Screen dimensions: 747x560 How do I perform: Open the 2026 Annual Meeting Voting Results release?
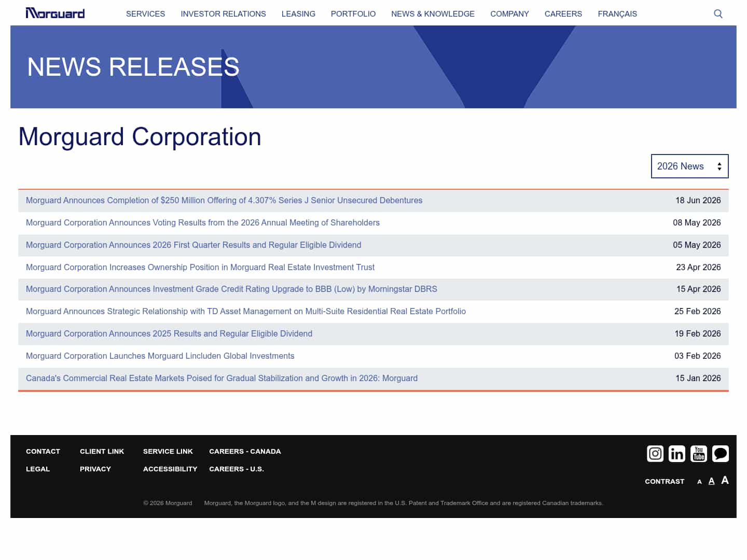coord(203,222)
